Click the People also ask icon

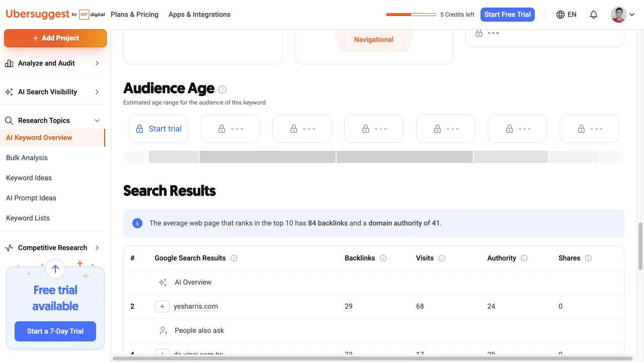pos(163,331)
